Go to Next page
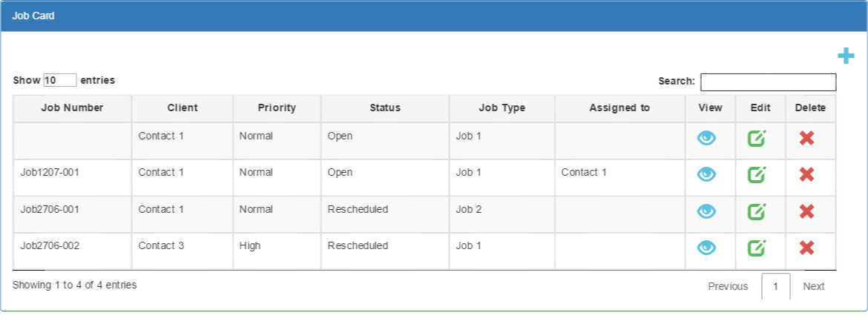This screenshot has width=868, height=327. [x=814, y=286]
